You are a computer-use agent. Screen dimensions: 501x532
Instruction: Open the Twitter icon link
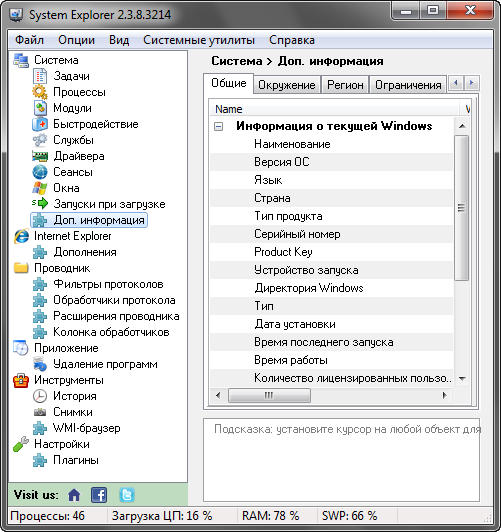coord(127,495)
